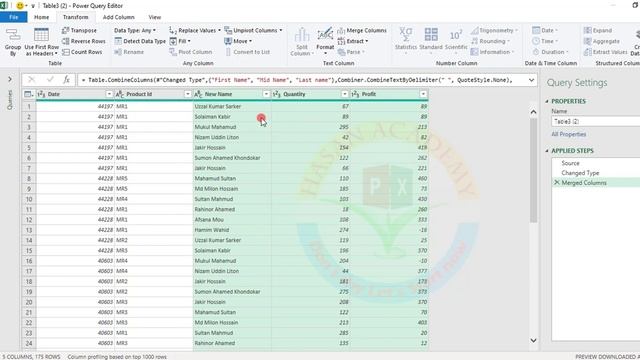Open the All Properties link

tap(569, 134)
